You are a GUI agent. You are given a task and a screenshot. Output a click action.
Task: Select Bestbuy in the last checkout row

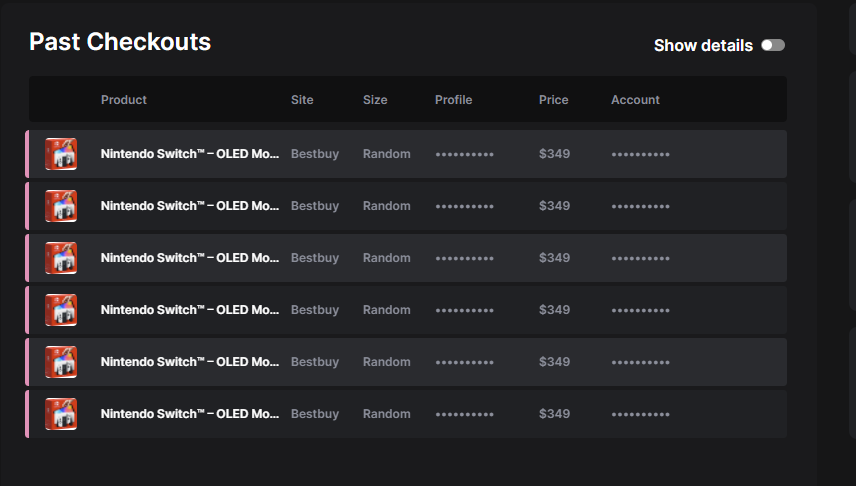pos(315,413)
